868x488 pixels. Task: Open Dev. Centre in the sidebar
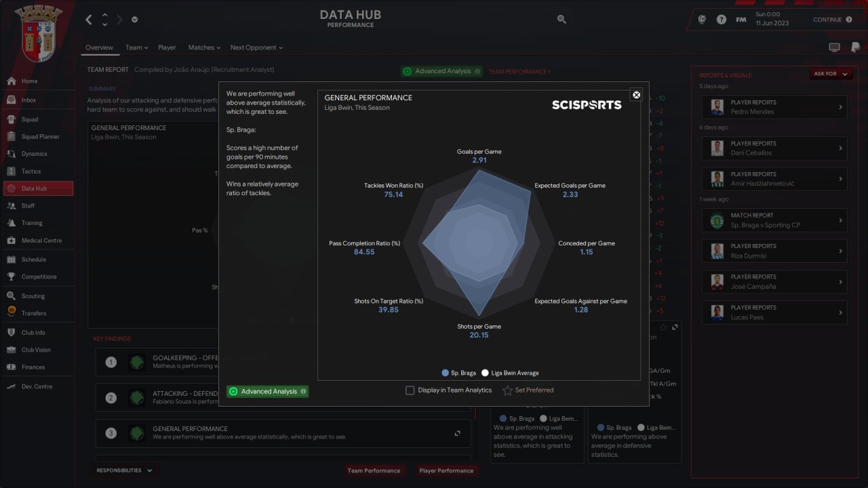[37, 386]
